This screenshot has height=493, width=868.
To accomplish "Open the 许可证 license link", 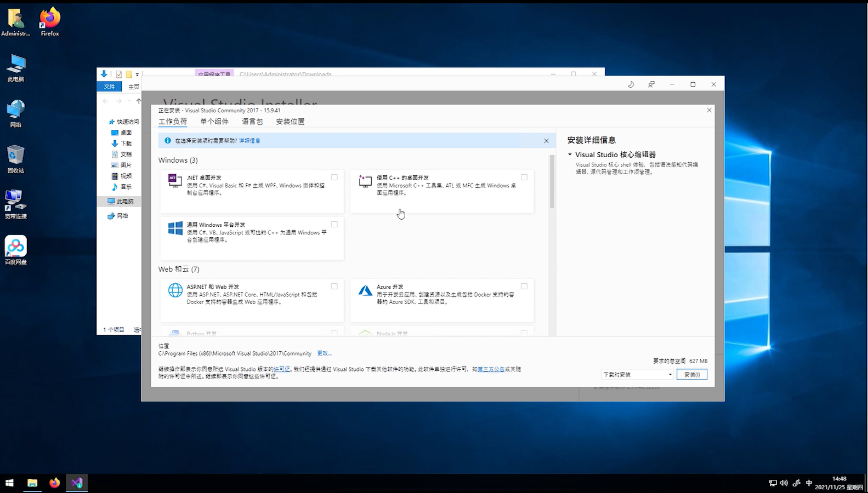I will (x=282, y=369).
